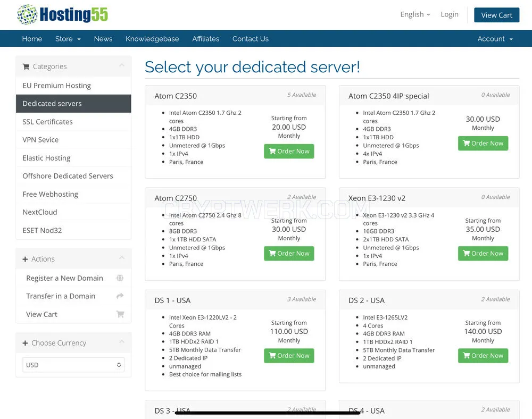The height and width of the screenshot is (419, 532).
Task: Click Register a New Domain link
Action: [64, 278]
